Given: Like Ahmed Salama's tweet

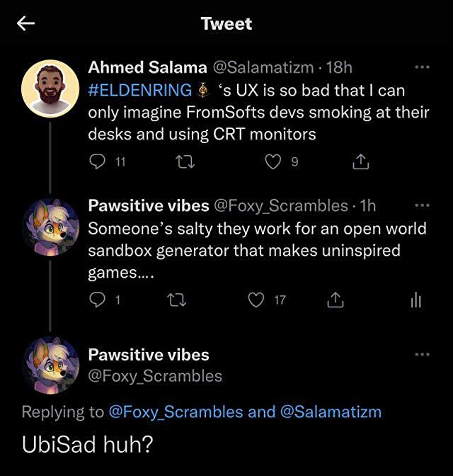Looking at the screenshot, I should pyautogui.click(x=273, y=162).
